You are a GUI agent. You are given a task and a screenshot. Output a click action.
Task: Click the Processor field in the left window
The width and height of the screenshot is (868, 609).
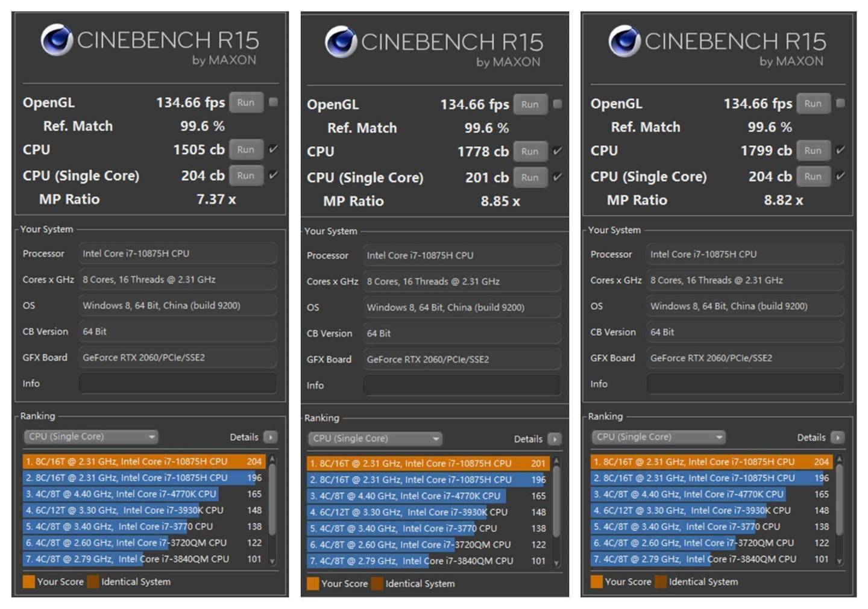click(178, 254)
